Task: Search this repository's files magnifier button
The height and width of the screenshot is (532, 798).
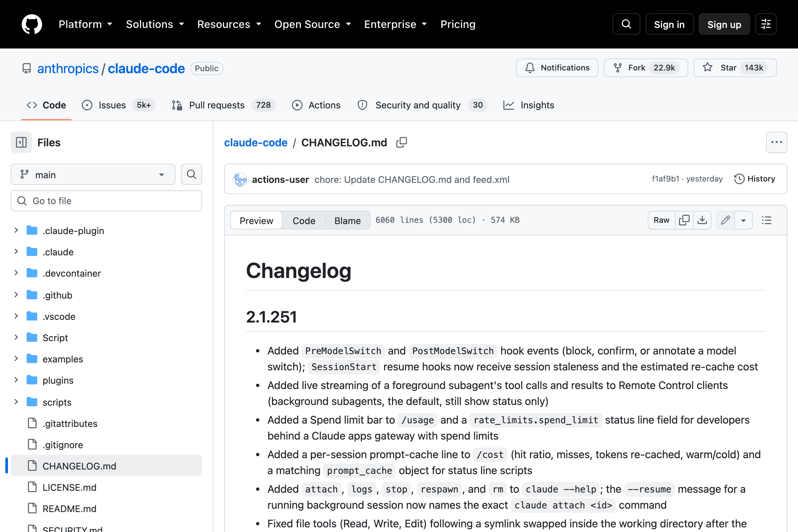Action: [192, 174]
